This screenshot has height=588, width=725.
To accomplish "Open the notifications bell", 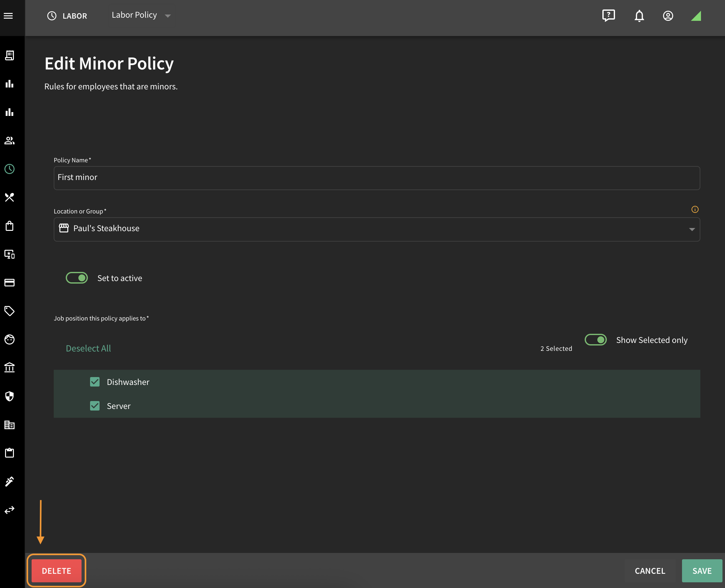I will (x=639, y=15).
